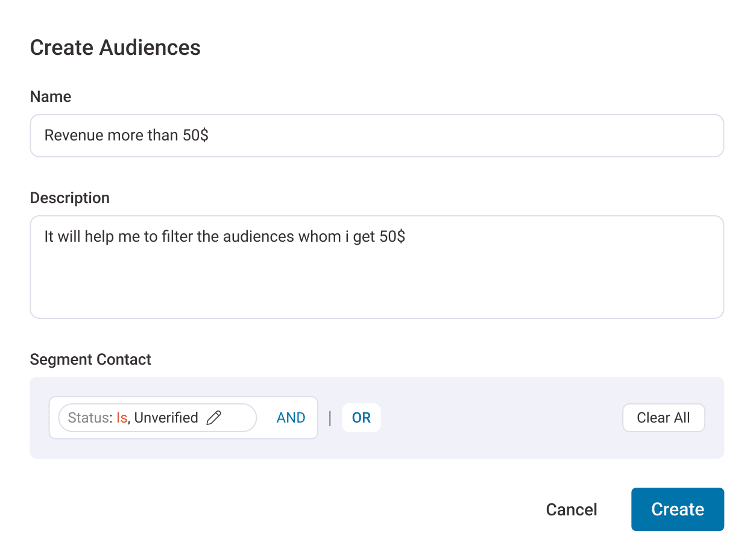
Task: Click the 'Description' label
Action: point(70,198)
